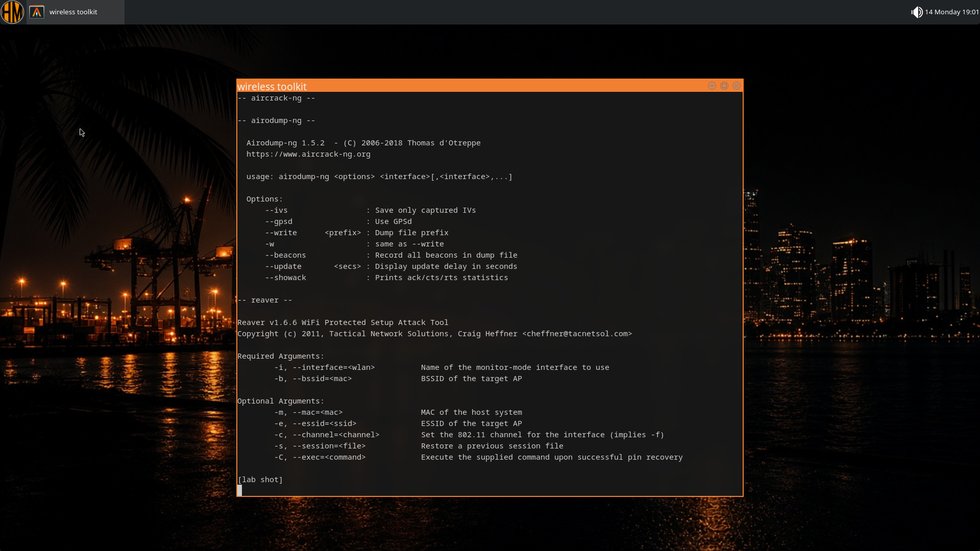Click the https://www.aircrack-ng.org URL

click(308, 154)
